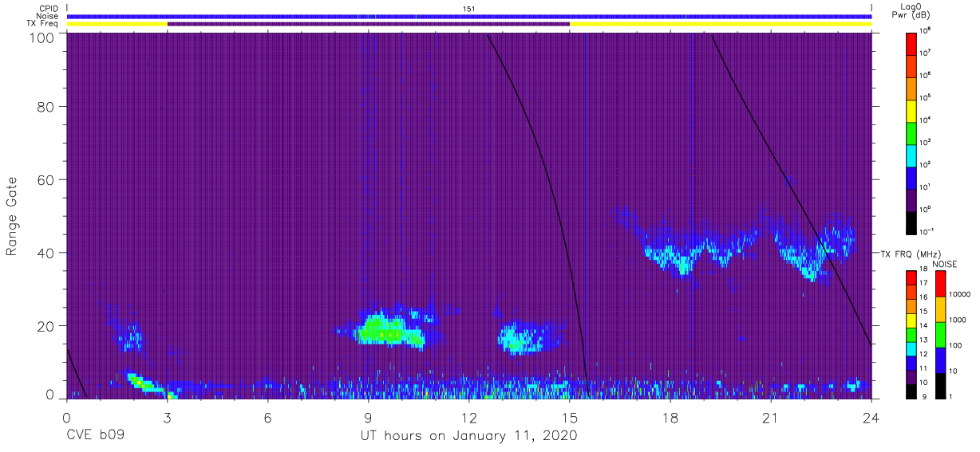The image size is (980, 452).
Task: Click the x-axis tick label '18'
Action: (x=670, y=418)
